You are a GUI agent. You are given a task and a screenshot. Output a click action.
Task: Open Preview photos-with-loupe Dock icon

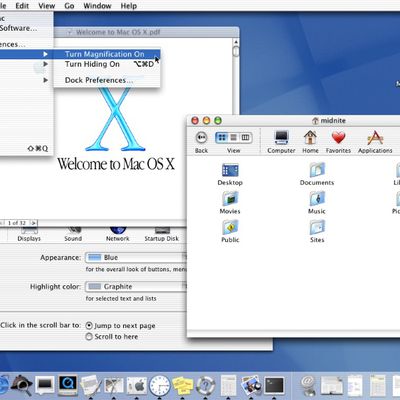(251, 386)
